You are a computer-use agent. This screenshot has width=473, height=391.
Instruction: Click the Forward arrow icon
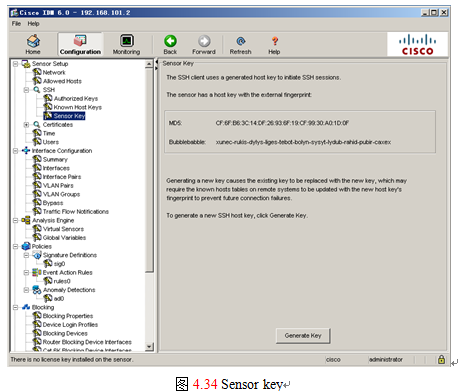tap(204, 41)
